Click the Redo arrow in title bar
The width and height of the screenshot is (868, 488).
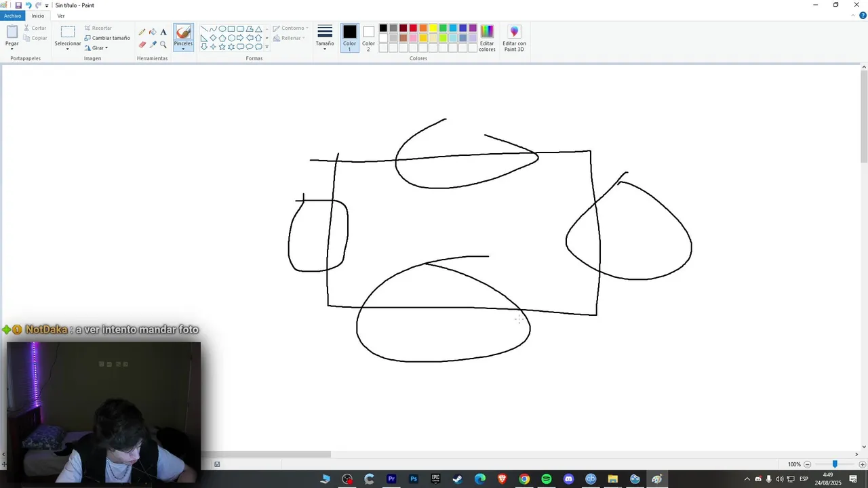(38, 5)
